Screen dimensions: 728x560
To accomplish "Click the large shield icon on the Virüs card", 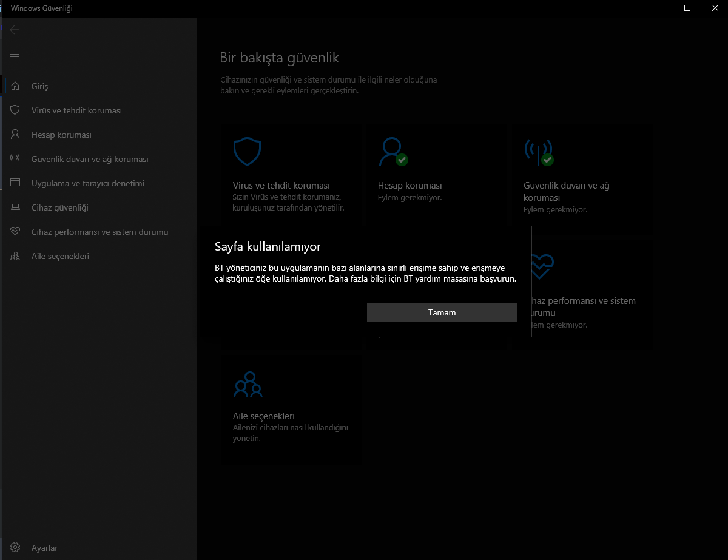I will tap(248, 152).
